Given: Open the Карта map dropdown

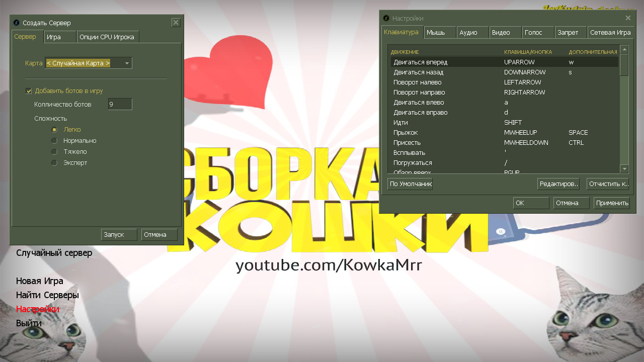Looking at the screenshot, I should (89, 63).
